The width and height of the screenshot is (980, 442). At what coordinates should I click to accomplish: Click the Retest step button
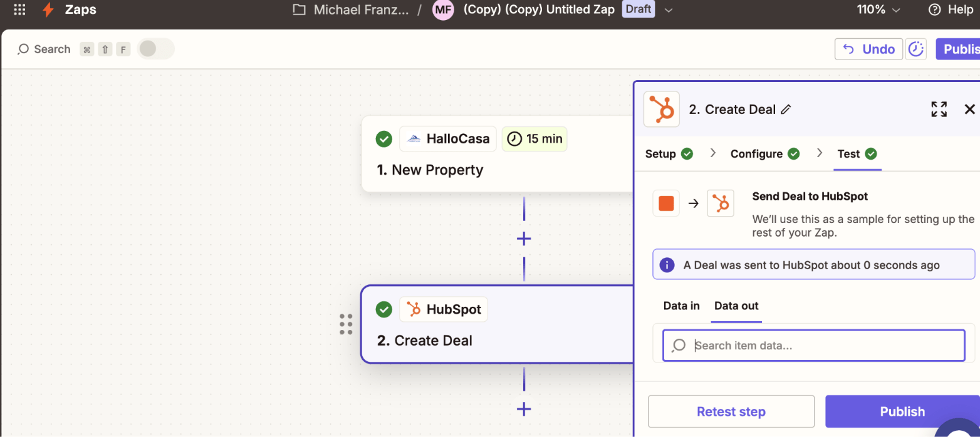(731, 411)
